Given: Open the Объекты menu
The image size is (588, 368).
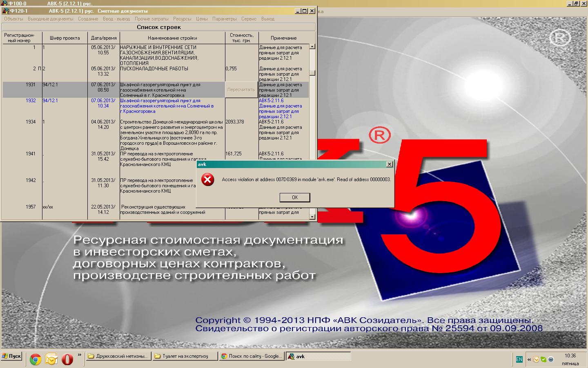Looking at the screenshot, I should click(13, 19).
